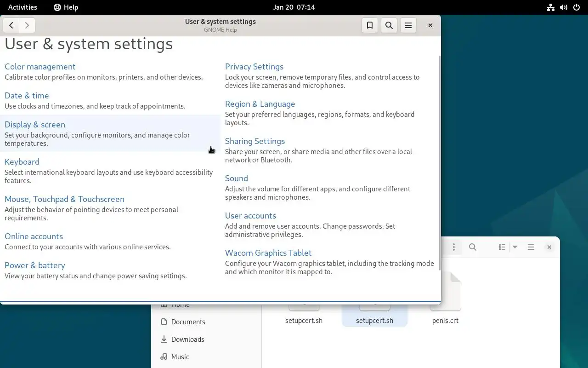Open GNOME Help hamburger menu
The width and height of the screenshot is (588, 368).
point(408,25)
